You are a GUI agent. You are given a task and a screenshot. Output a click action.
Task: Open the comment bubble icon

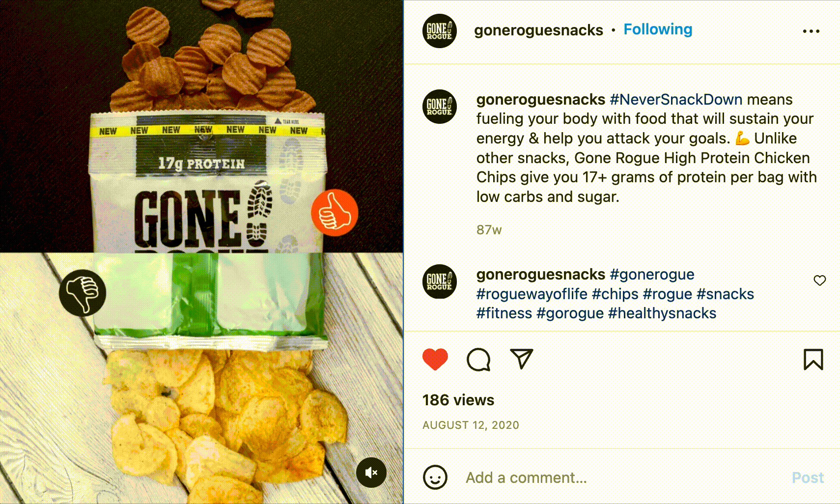click(478, 359)
